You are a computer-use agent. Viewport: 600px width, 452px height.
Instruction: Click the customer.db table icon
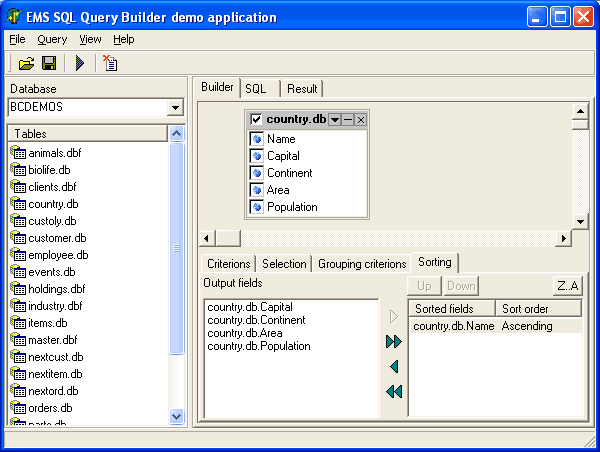pyautogui.click(x=18, y=237)
